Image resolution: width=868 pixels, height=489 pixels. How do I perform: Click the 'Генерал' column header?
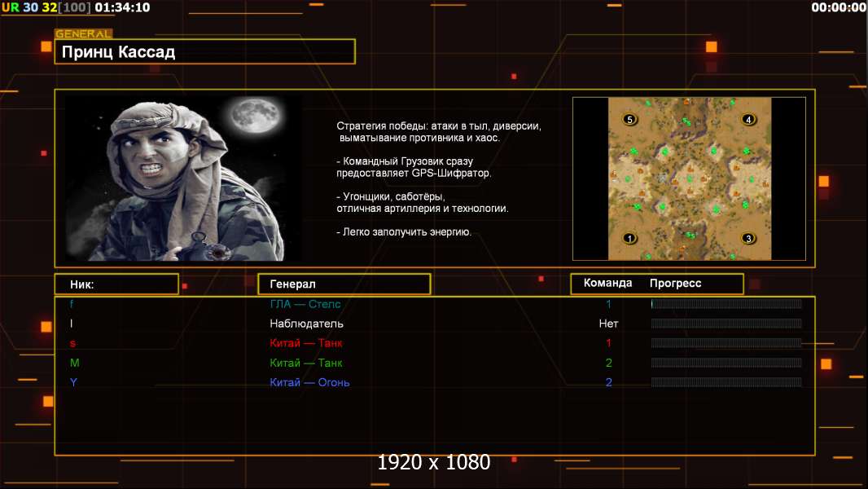344,284
